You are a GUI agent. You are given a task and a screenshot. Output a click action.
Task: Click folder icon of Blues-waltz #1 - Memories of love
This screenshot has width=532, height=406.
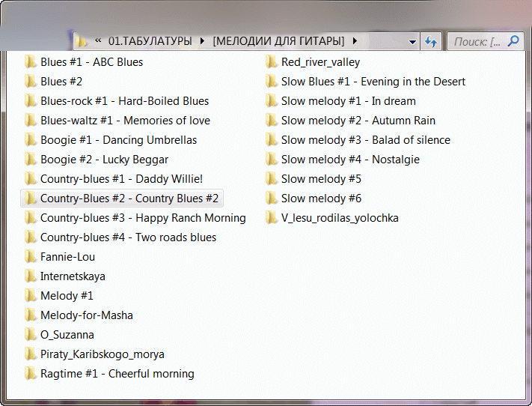(x=30, y=121)
